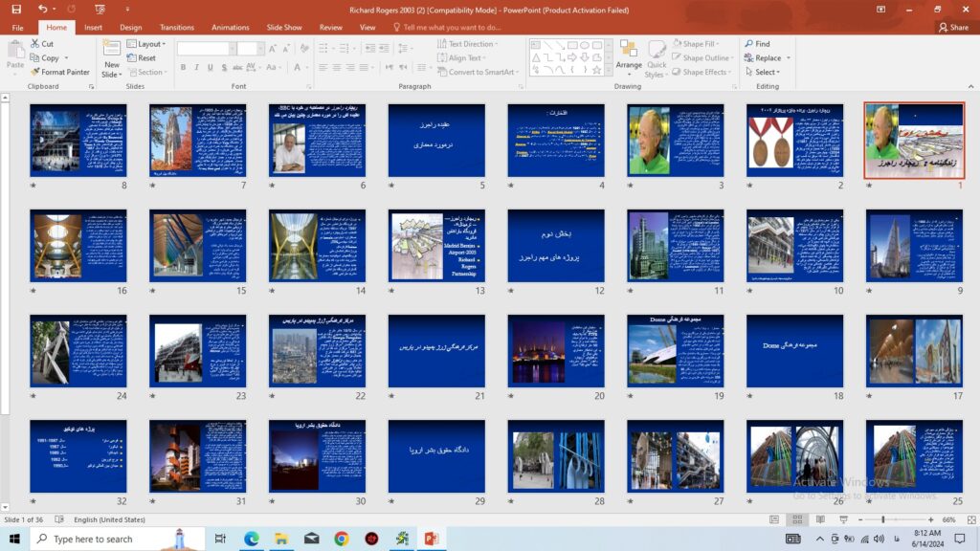Click the Replace button
Image resolution: width=980 pixels, height=551 pixels.
763,57
